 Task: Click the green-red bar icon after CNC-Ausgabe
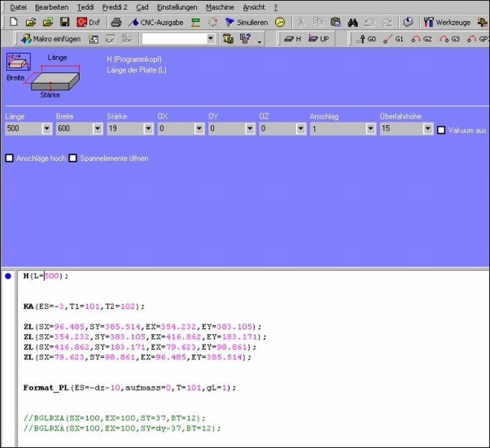point(195,22)
